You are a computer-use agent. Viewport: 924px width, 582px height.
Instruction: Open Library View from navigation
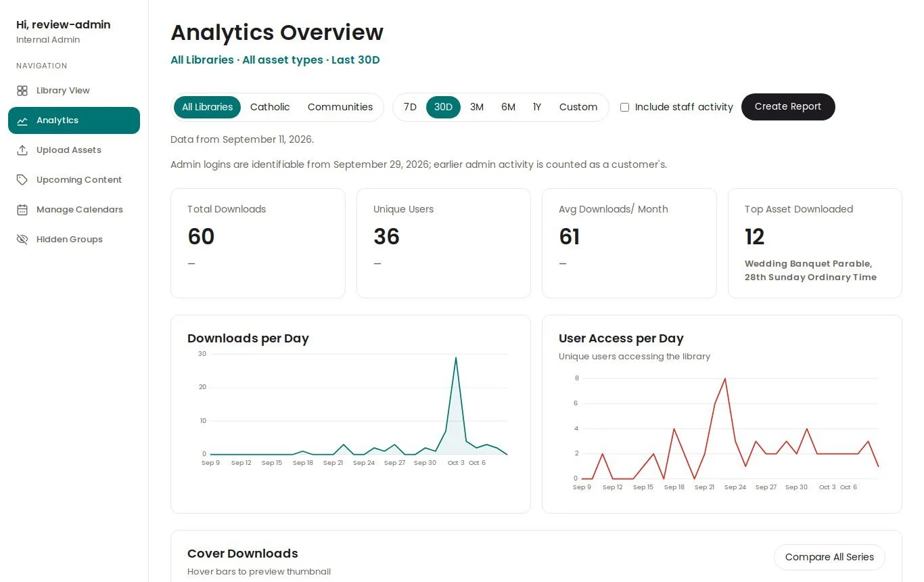74,91
